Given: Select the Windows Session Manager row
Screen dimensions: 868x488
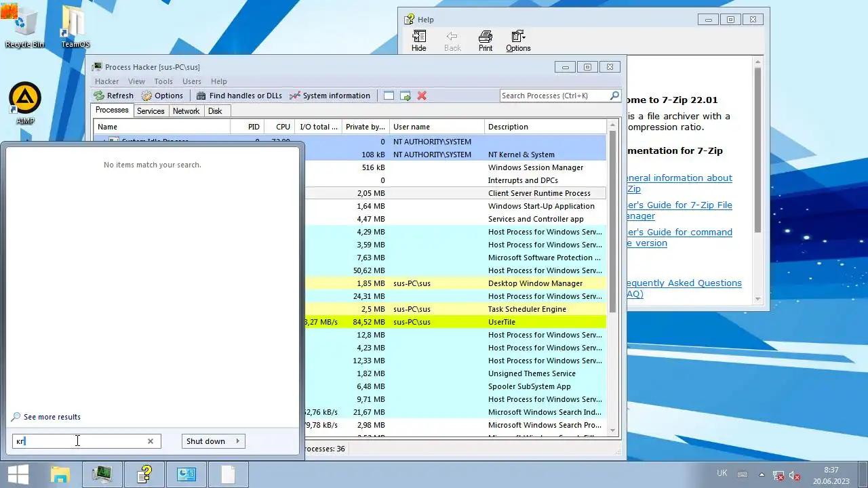Looking at the screenshot, I should [x=455, y=167].
